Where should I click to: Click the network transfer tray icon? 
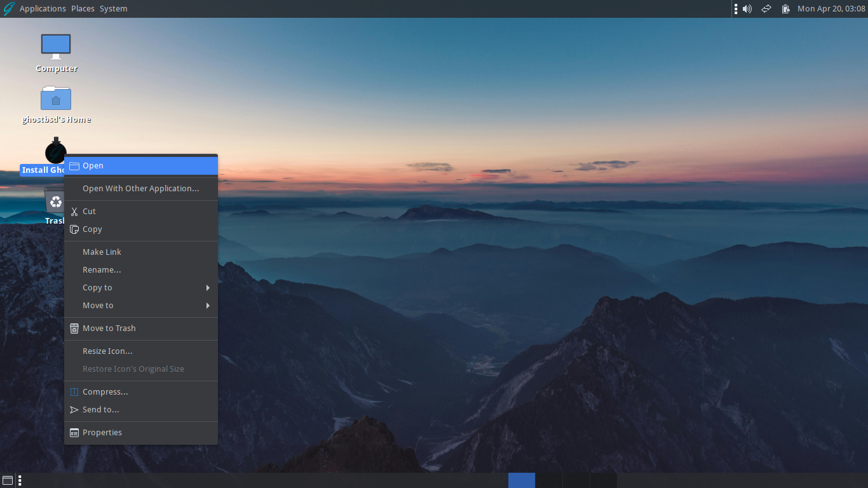point(766,8)
